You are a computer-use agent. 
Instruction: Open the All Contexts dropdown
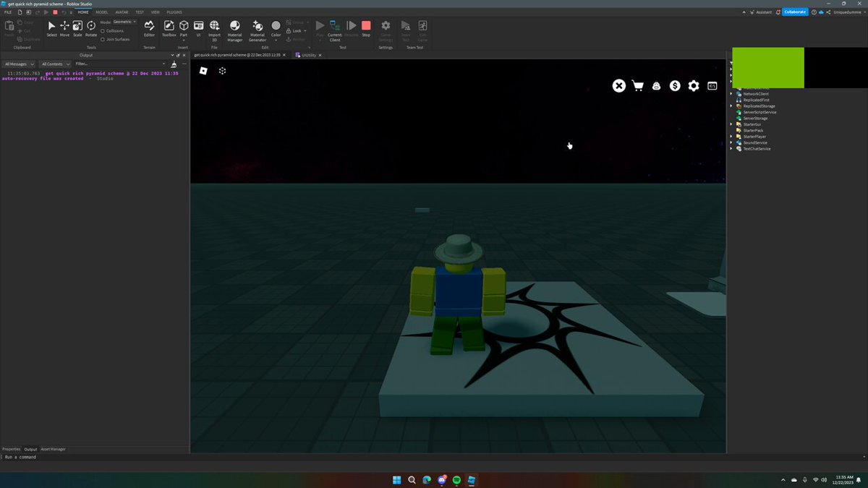[x=56, y=64]
